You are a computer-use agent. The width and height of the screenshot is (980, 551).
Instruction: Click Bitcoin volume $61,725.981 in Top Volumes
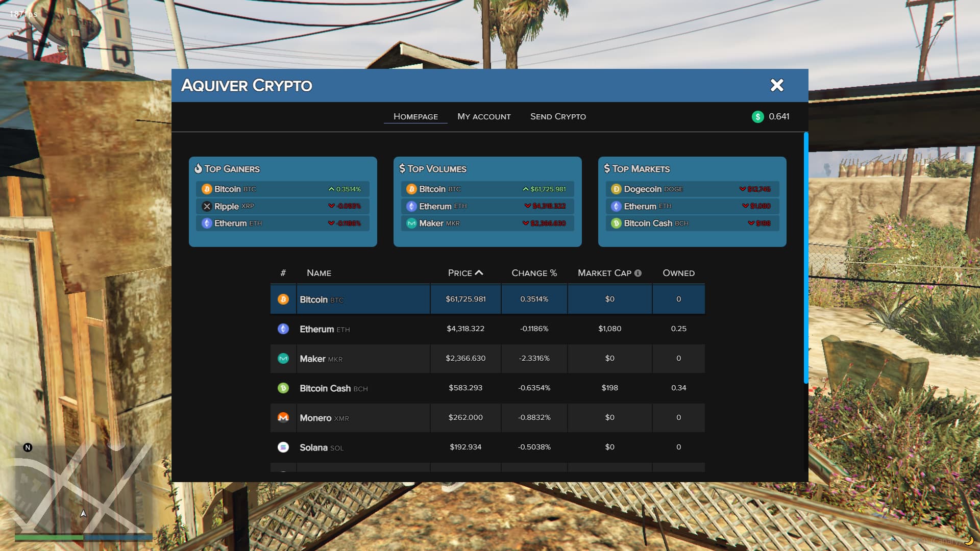click(544, 189)
